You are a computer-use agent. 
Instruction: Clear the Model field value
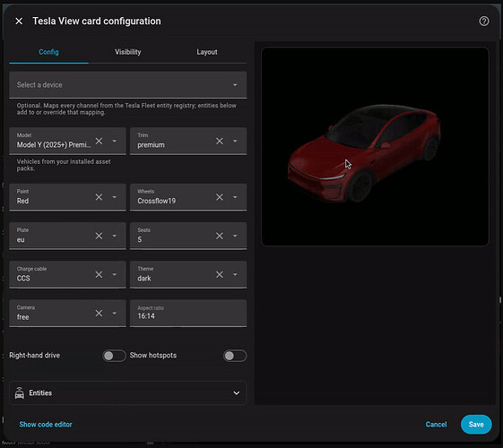[x=99, y=141]
